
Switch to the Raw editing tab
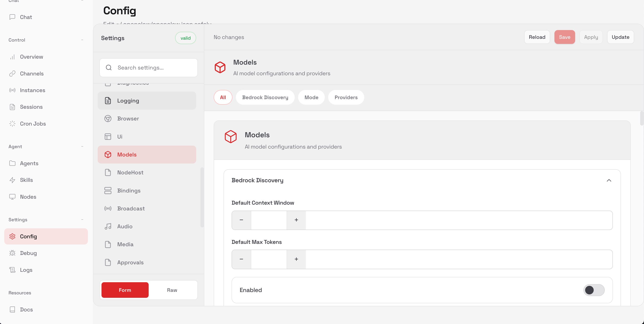coord(172,290)
